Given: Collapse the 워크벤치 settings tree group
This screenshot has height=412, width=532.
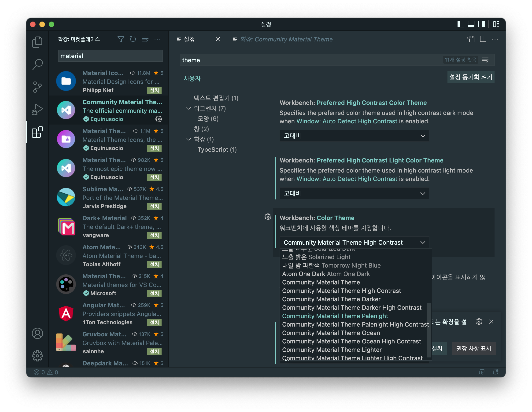Looking at the screenshot, I should pyautogui.click(x=188, y=108).
